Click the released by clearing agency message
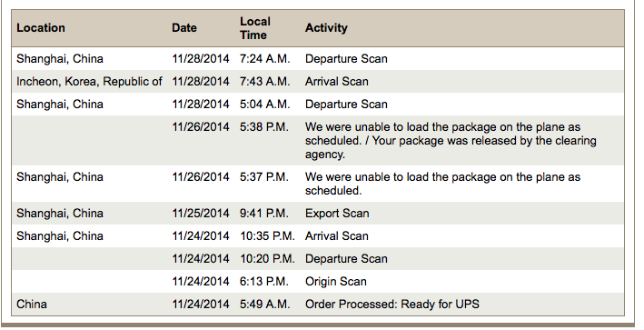The image size is (644, 330). click(451, 141)
